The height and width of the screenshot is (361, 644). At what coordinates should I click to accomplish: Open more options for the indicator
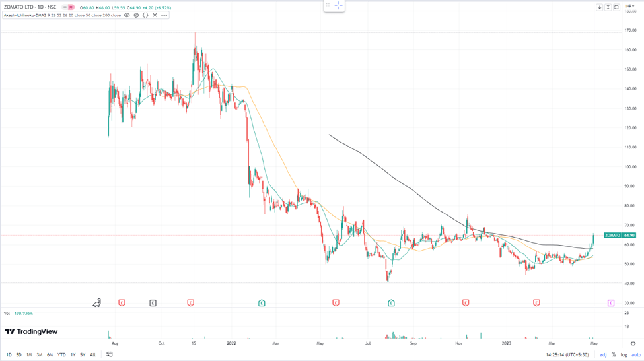(164, 15)
